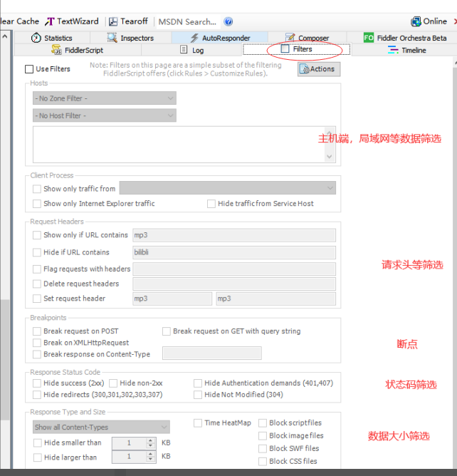Open AutoResponder via the lightning icon
The height and width of the screenshot is (476, 457).
click(194, 38)
